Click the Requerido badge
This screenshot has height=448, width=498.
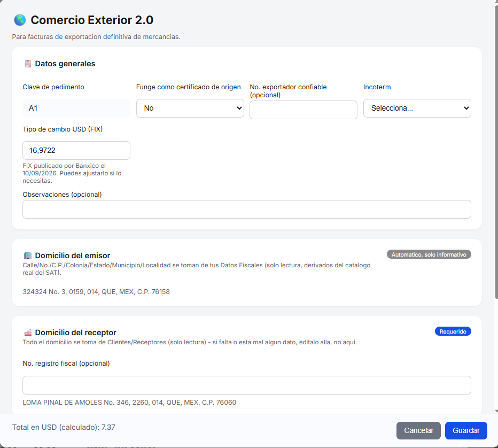pyautogui.click(x=453, y=331)
